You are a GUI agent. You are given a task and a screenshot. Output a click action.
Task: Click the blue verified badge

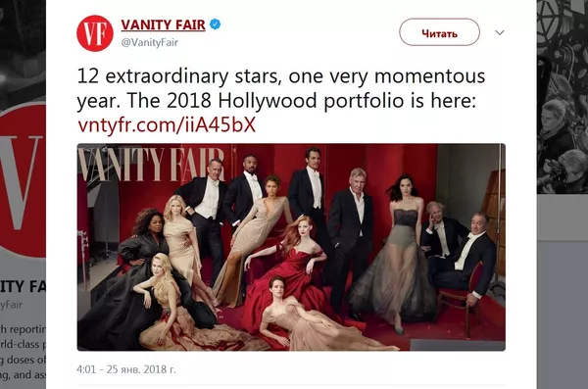pos(215,24)
